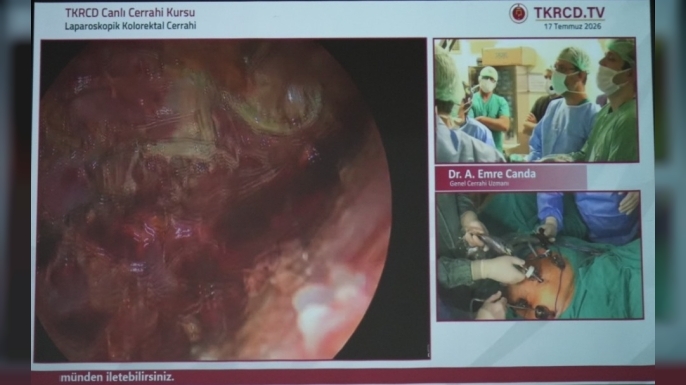686x385 pixels.
Task: Click the maroon ticker bar at the bottom
Action: click(343, 377)
